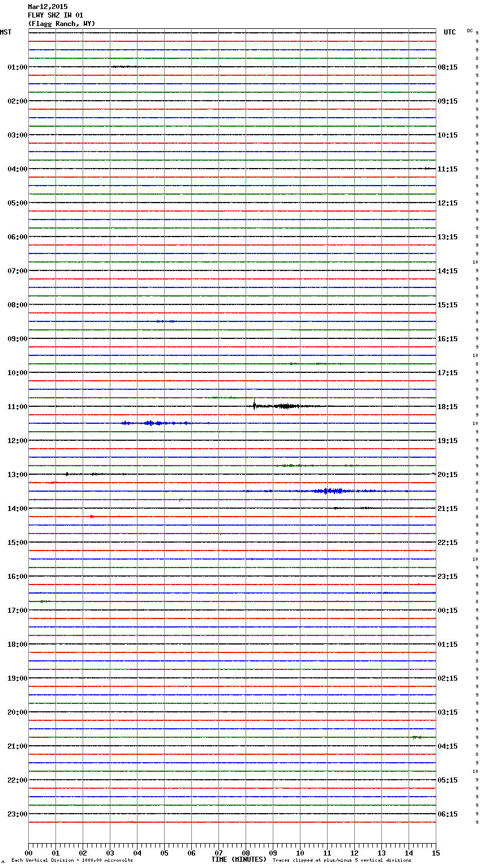Select the 15 minute tick on bottom axis
The height and width of the screenshot is (868, 481).
(436, 853)
